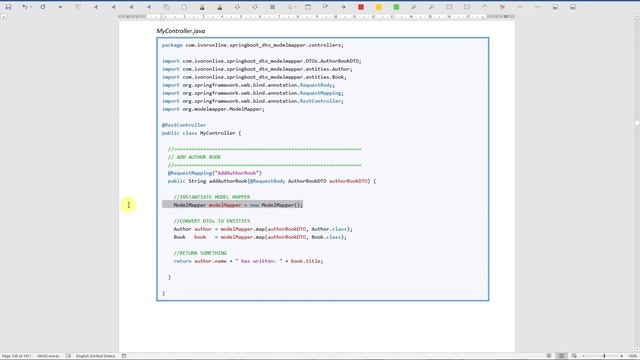The image size is (640, 360).
Task: Click the macro recording icon in status bar
Action: (x=124, y=356)
